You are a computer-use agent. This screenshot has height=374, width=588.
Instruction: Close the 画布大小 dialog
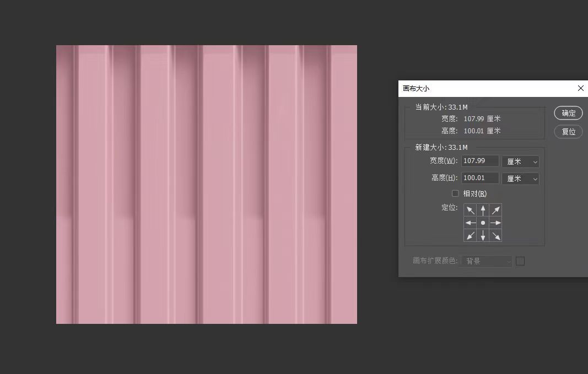coord(580,88)
